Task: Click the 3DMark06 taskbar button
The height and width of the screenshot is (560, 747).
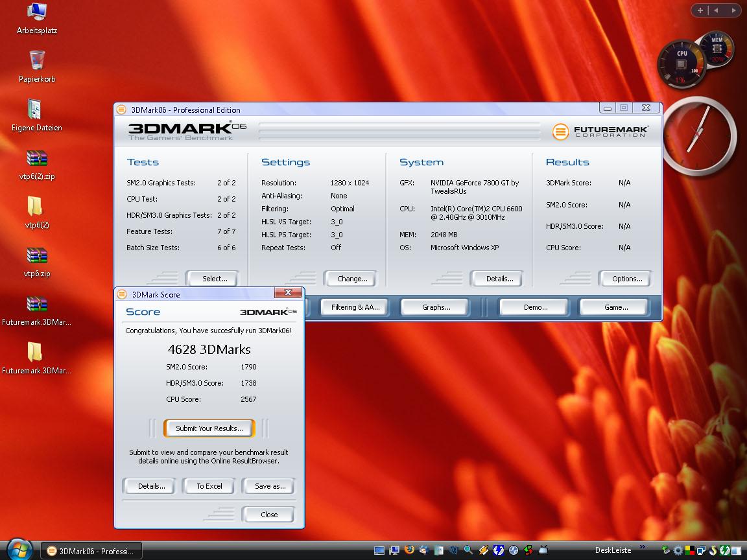Action: tap(91, 551)
